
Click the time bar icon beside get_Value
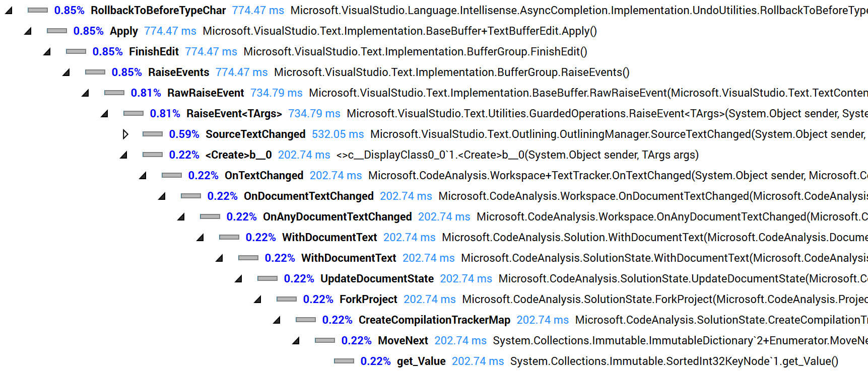pyautogui.click(x=345, y=361)
